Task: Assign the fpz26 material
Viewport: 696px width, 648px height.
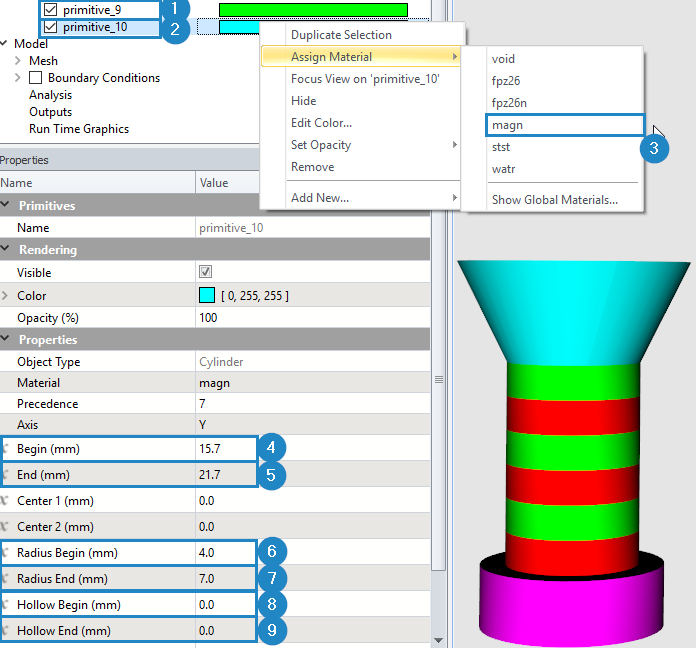Action: (x=506, y=81)
